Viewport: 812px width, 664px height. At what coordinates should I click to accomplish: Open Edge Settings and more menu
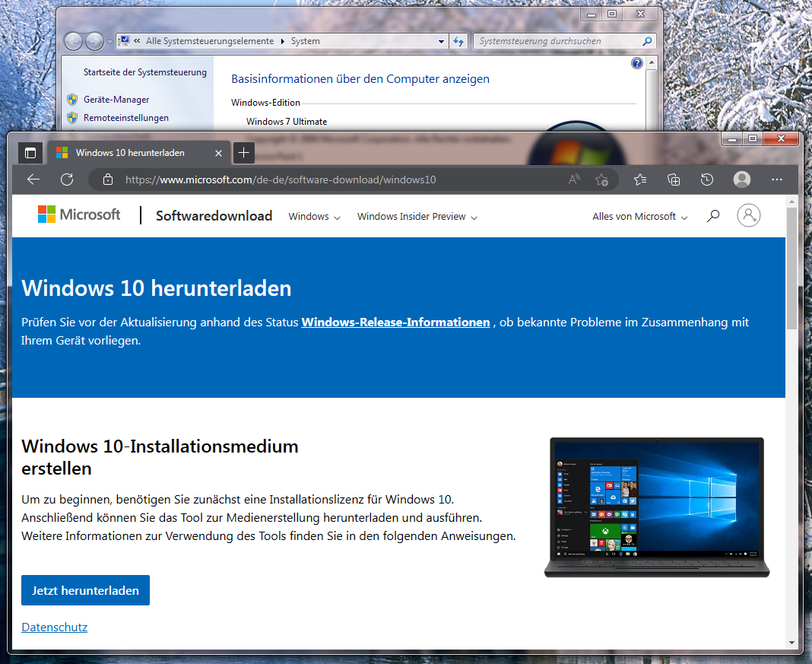click(x=777, y=180)
